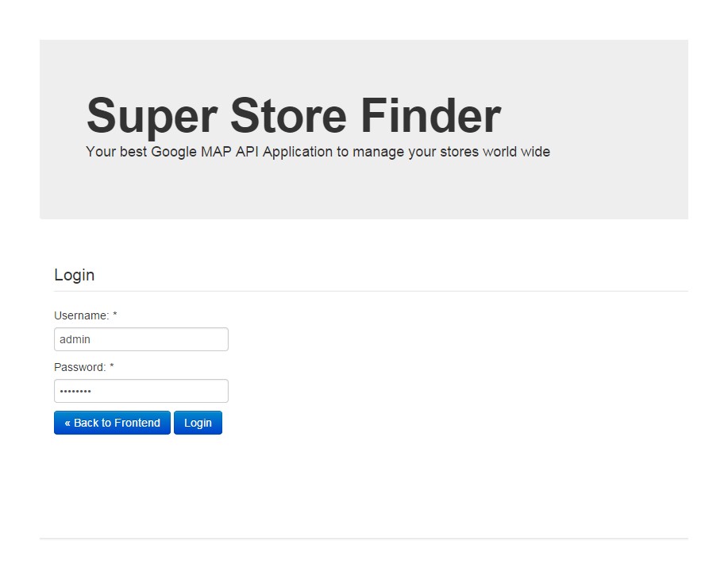Click the "Password:" field label
Image resolution: width=728 pixels, height=580 pixels.
[79, 367]
